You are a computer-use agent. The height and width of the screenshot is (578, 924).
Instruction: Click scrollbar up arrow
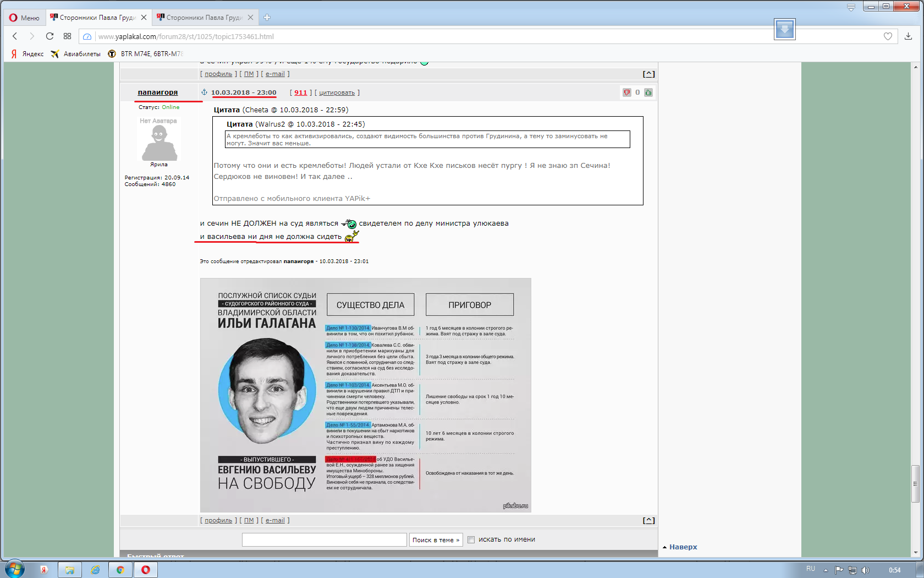(915, 67)
